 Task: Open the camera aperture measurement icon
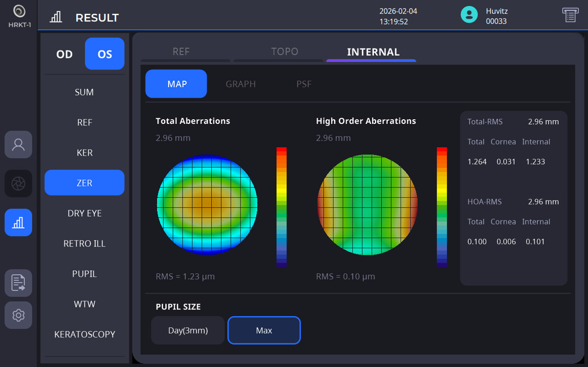click(x=19, y=184)
